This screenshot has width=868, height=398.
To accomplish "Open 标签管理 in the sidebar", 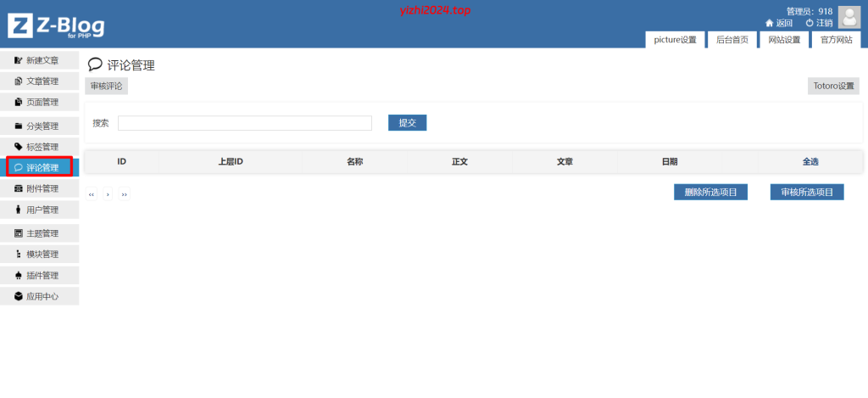I will pyautogui.click(x=39, y=147).
